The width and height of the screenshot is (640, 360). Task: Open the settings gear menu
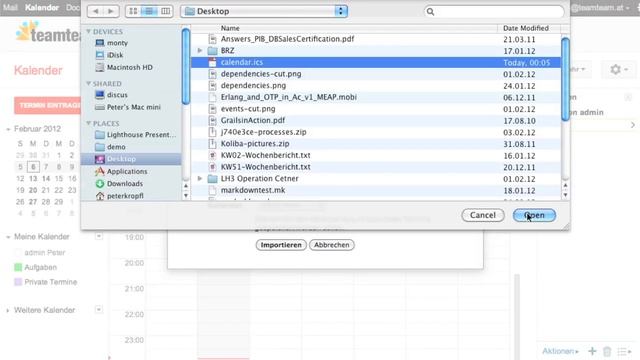click(618, 69)
